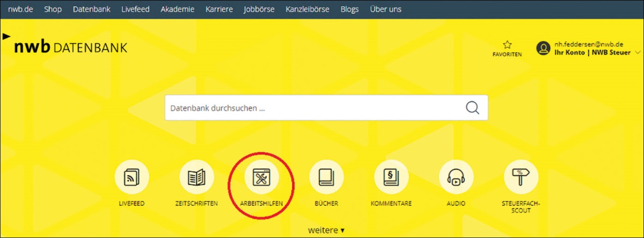Click the nwb.de link
The width and height of the screenshot is (644, 238).
click(21, 9)
